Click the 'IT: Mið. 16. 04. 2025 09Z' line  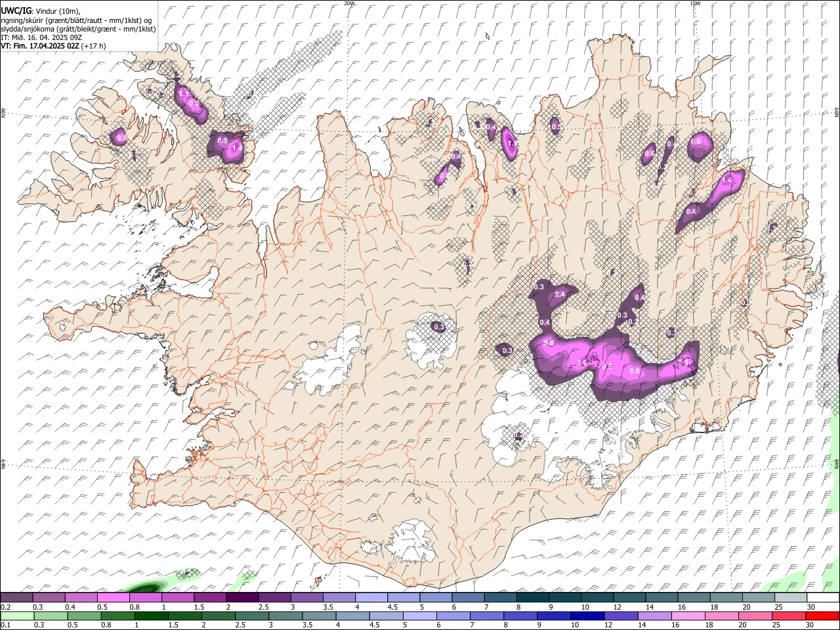point(41,37)
